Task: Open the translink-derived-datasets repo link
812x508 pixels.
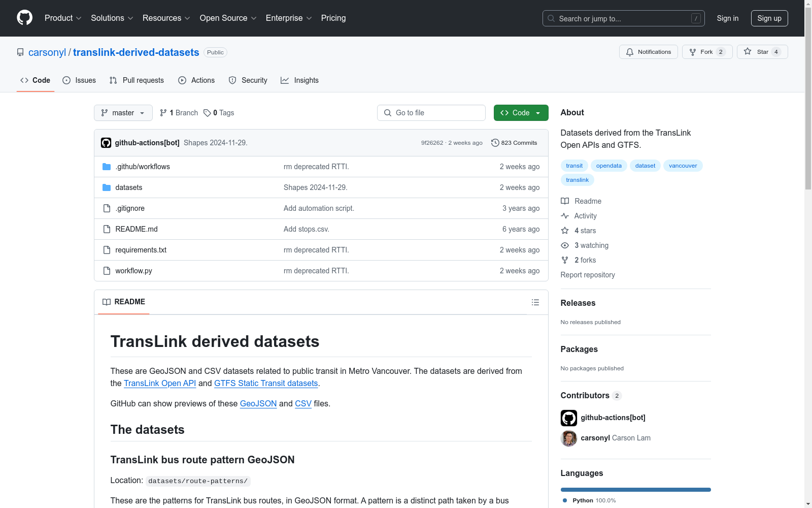Action: 136,52
